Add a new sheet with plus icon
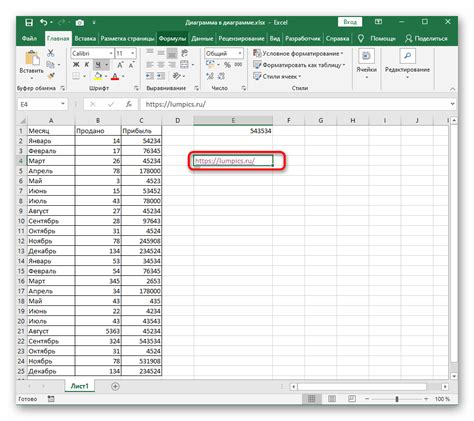 point(115,386)
